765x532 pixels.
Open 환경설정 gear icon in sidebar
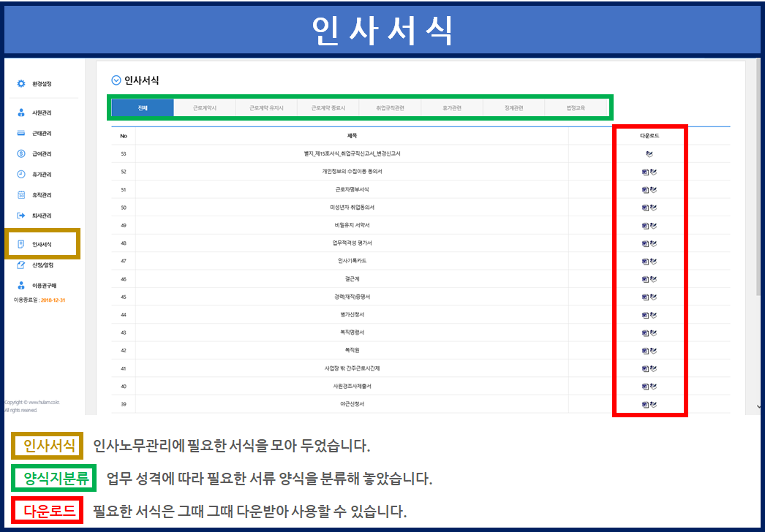tap(21, 84)
